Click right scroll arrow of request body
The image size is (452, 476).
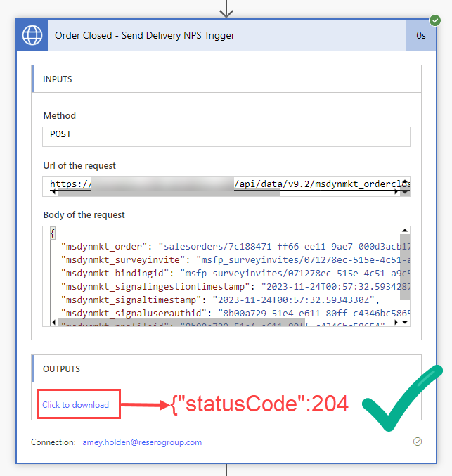click(396, 323)
